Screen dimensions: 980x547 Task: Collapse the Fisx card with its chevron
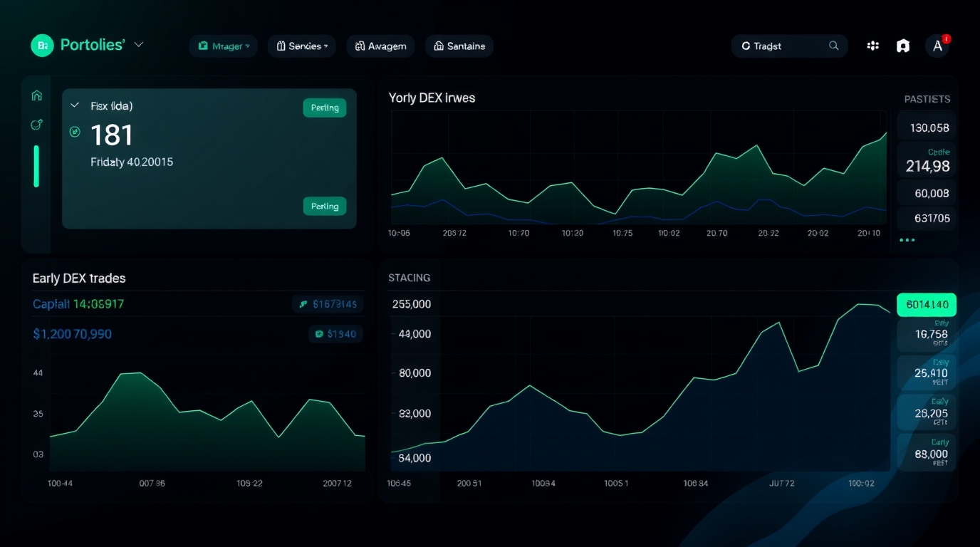(74, 105)
